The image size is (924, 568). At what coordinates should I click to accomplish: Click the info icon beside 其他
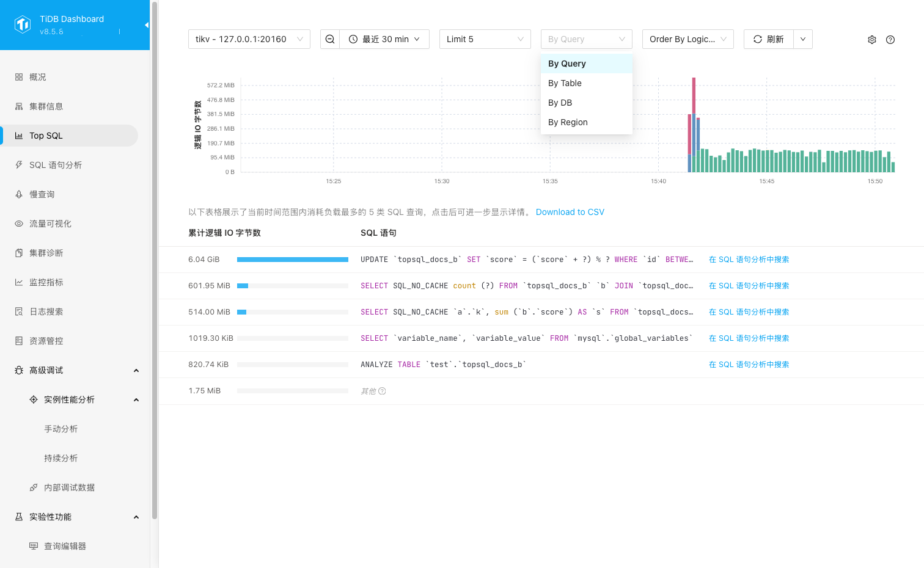(382, 391)
